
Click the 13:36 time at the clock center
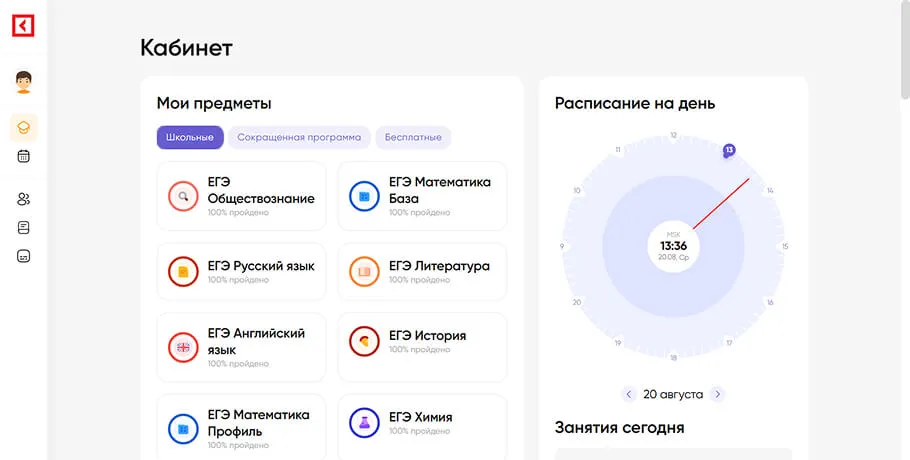click(673, 246)
